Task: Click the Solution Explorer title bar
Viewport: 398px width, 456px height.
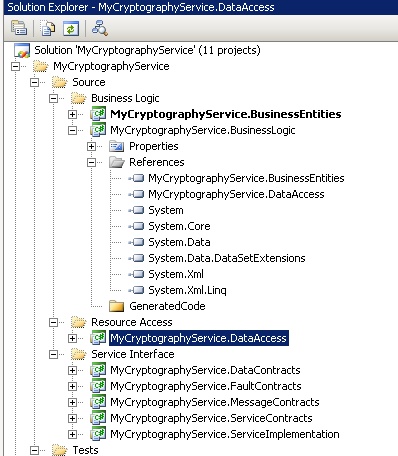Action: click(201, 7)
